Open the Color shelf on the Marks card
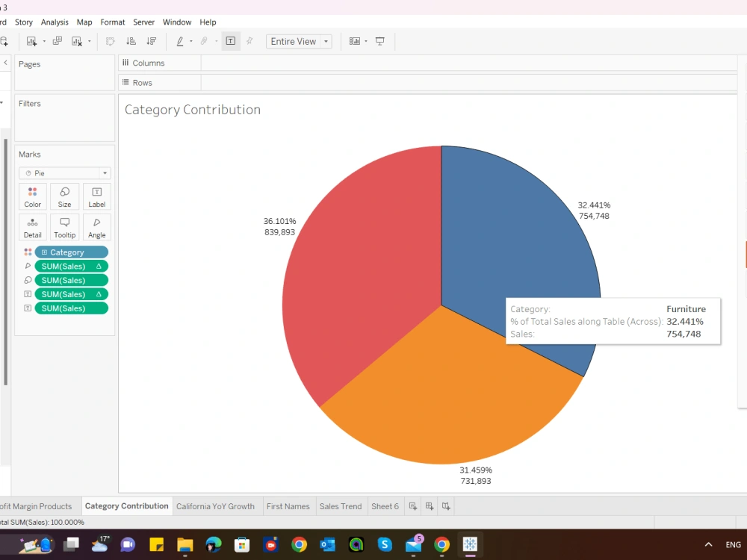Viewport: 747px width, 560px height. tap(32, 196)
